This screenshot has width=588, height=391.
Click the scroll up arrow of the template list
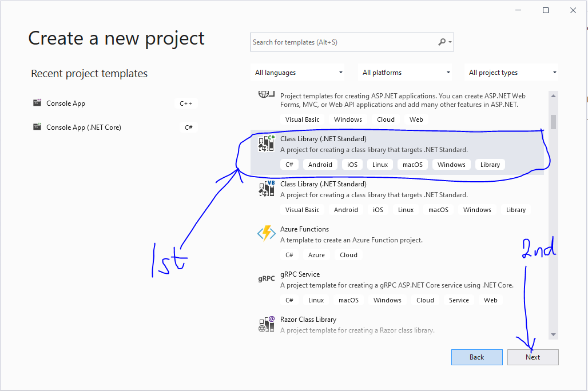click(554, 96)
